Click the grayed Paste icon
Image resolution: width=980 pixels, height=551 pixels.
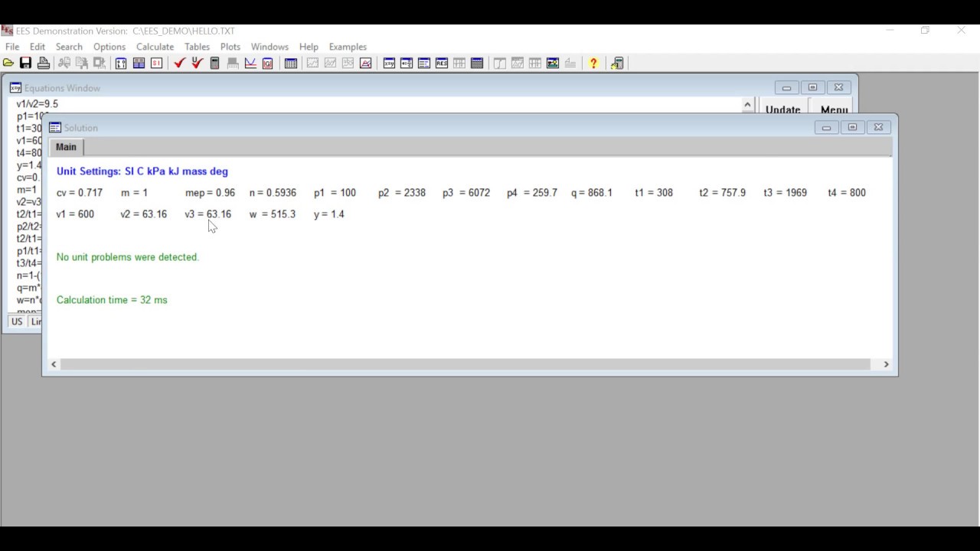[99, 63]
